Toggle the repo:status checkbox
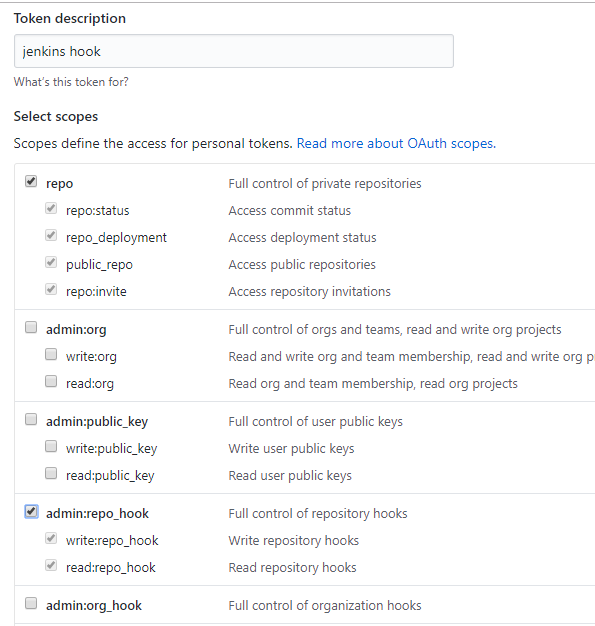Image resolution: width=595 pixels, height=626 pixels. pyautogui.click(x=51, y=208)
